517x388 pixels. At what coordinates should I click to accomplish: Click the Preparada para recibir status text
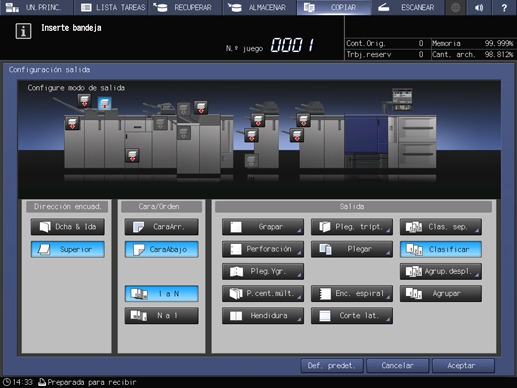[x=92, y=382]
